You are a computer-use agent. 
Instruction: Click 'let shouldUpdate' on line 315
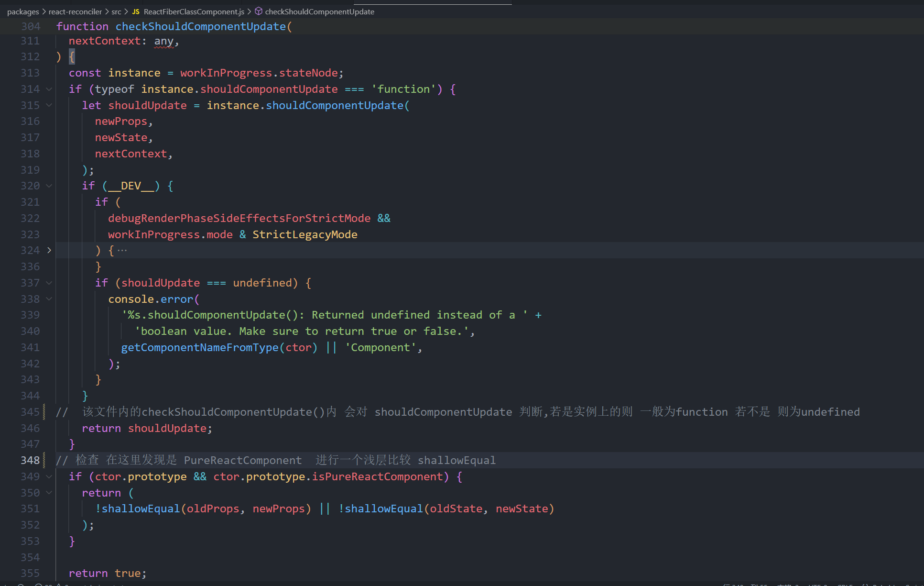(134, 105)
